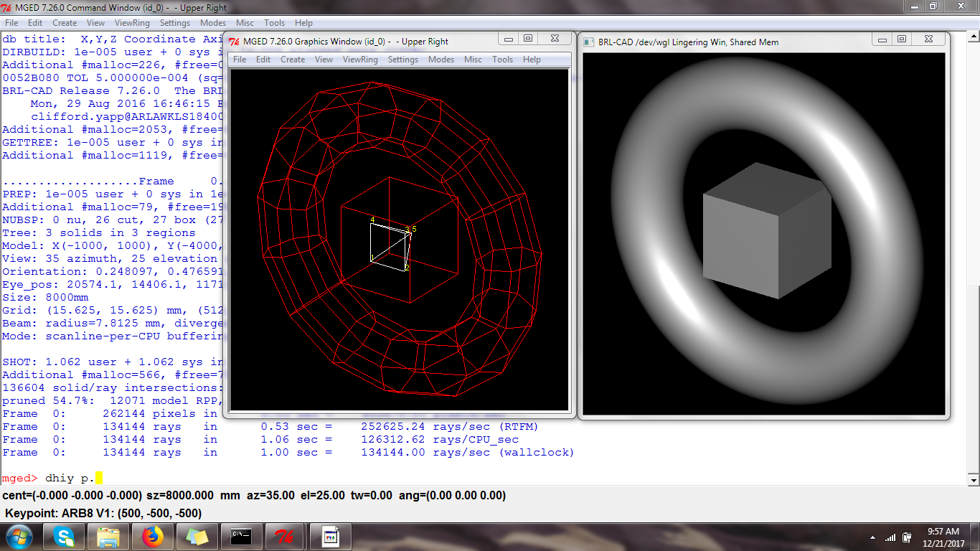Click Tk feather icon in Graphics Window title

(235, 42)
